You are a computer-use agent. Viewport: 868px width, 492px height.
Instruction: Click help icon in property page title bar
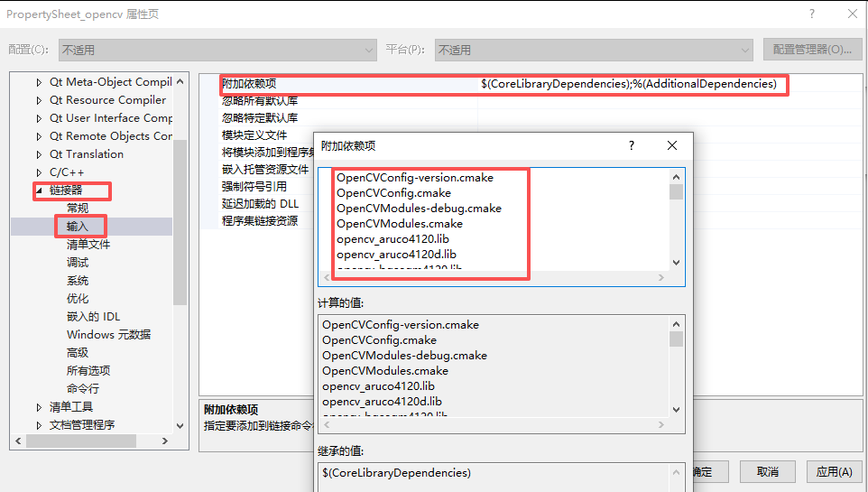811,14
